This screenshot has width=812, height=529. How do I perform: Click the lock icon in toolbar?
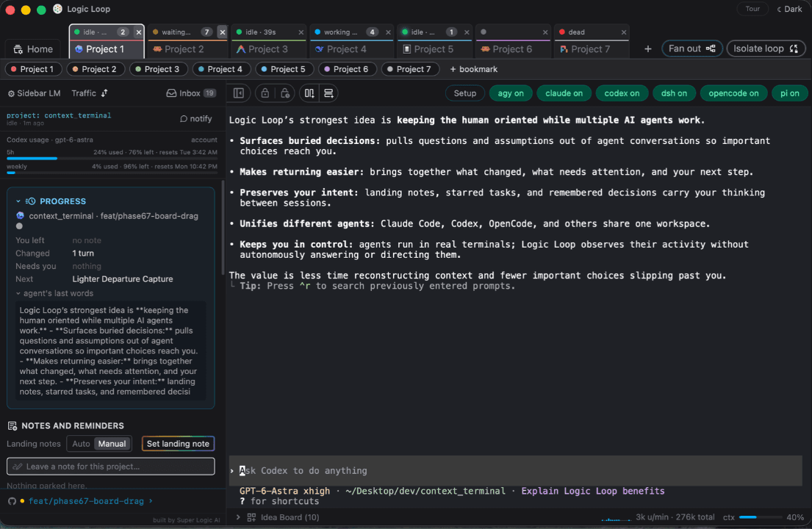pyautogui.click(x=265, y=93)
